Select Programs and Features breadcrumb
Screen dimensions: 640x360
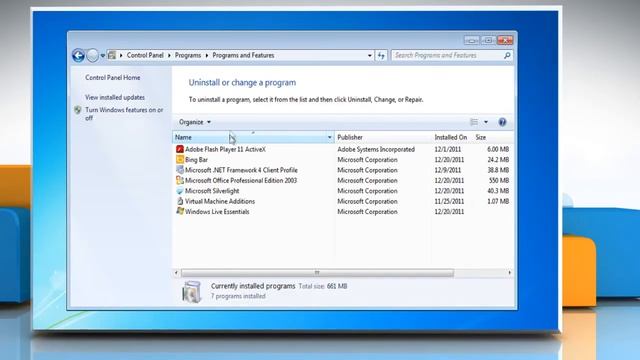(x=243, y=55)
